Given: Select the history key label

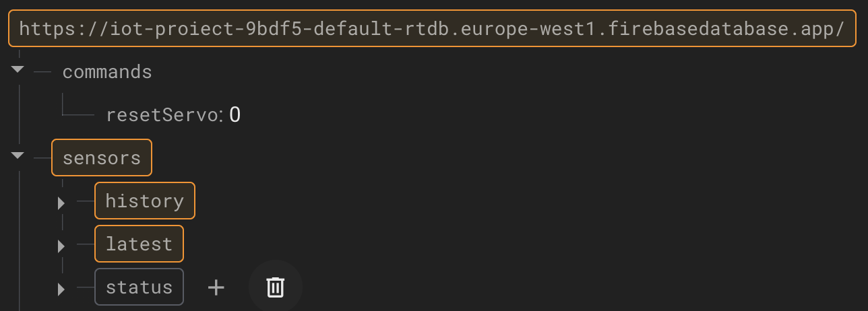Looking at the screenshot, I should 145,201.
